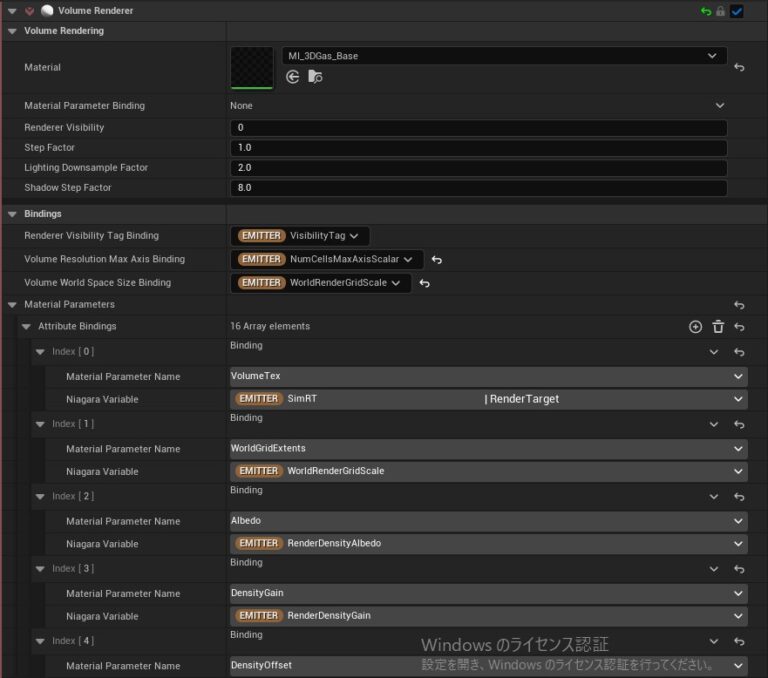Browse to MI_3DGas_Base in Content Browser
This screenshot has width=768, height=678.
(x=315, y=76)
